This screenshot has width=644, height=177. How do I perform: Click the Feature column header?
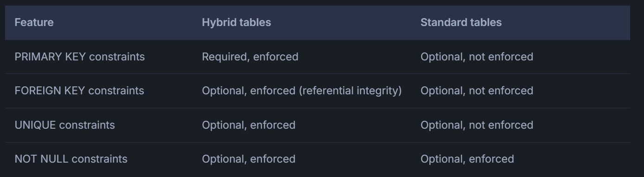(x=34, y=22)
